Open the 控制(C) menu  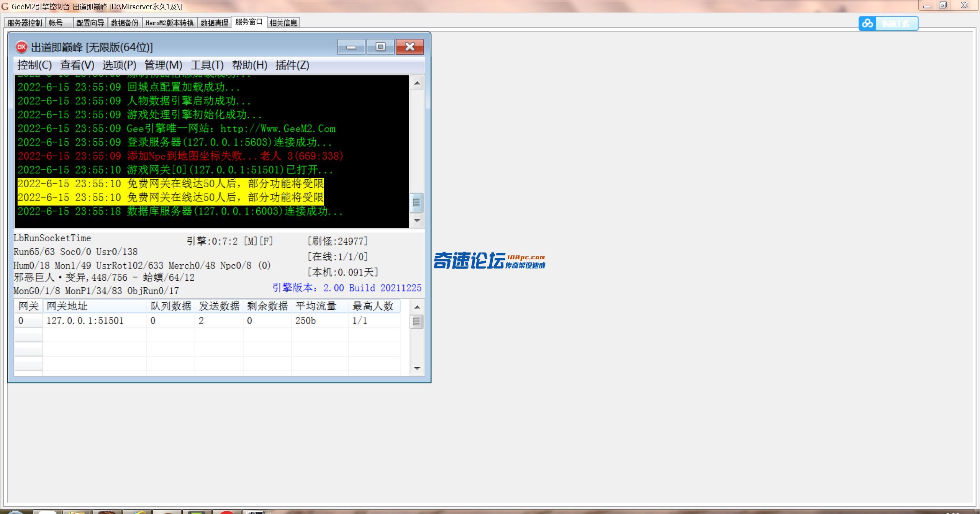(x=34, y=65)
